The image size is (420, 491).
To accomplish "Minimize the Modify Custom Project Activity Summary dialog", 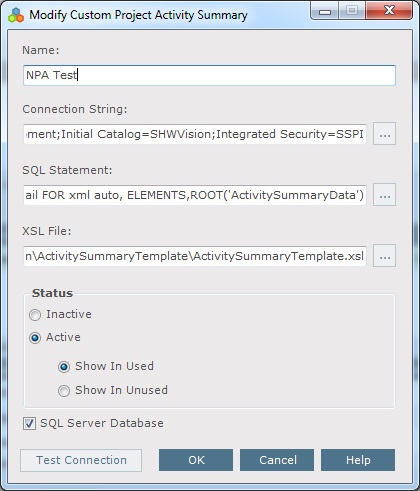I will click(x=325, y=11).
